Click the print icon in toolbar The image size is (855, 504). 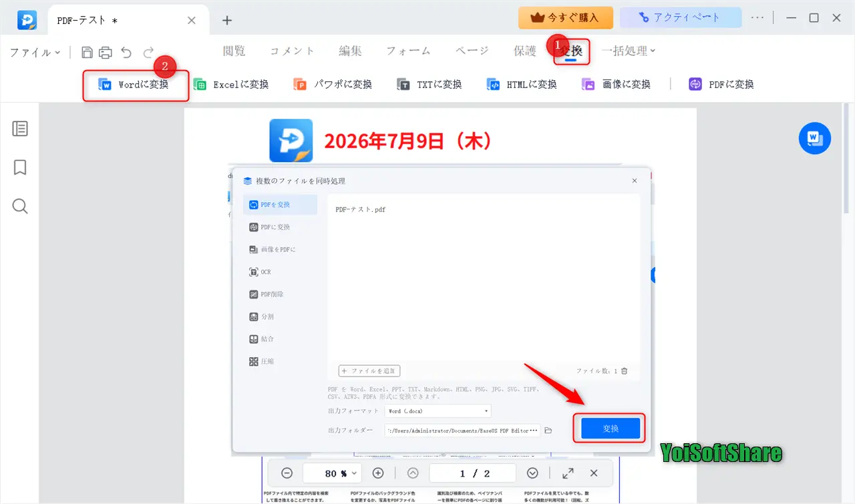coord(106,52)
